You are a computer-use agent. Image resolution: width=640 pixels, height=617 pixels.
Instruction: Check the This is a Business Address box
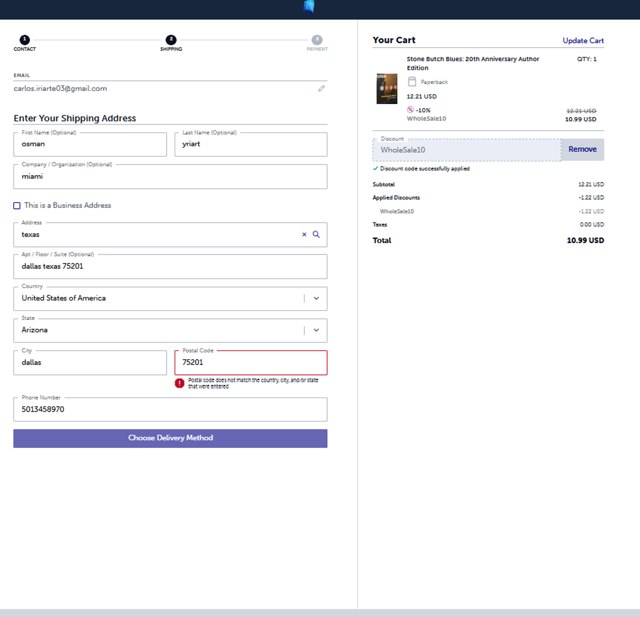point(17,206)
